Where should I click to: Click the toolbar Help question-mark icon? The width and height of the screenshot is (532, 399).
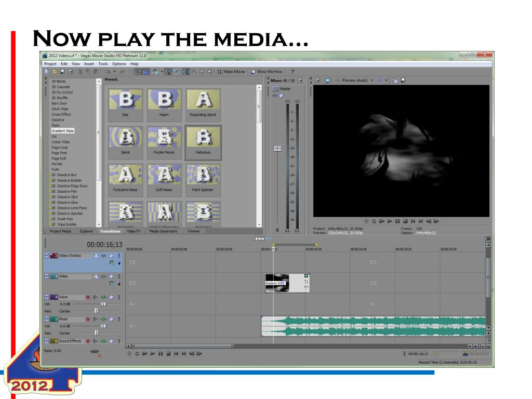pos(291,72)
